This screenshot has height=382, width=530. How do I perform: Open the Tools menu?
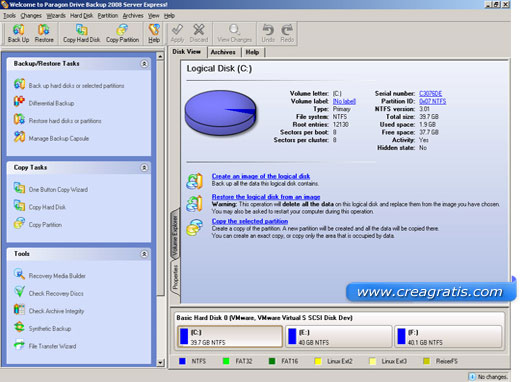coord(9,16)
